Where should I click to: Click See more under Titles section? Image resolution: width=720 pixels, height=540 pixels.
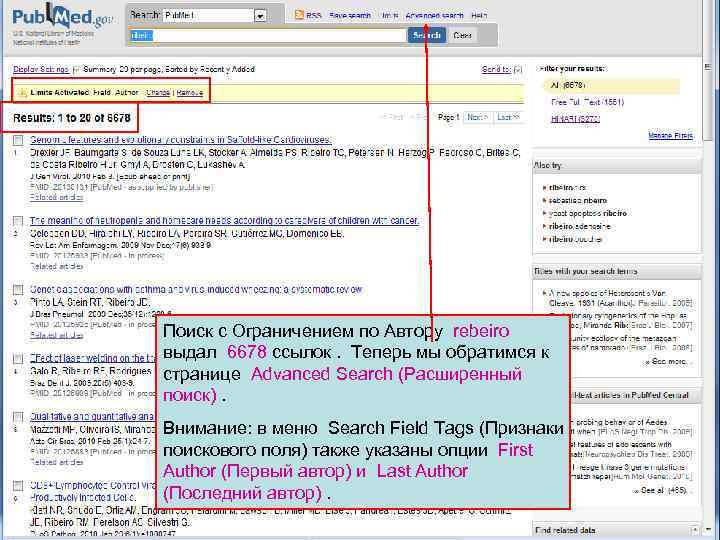click(x=668, y=362)
